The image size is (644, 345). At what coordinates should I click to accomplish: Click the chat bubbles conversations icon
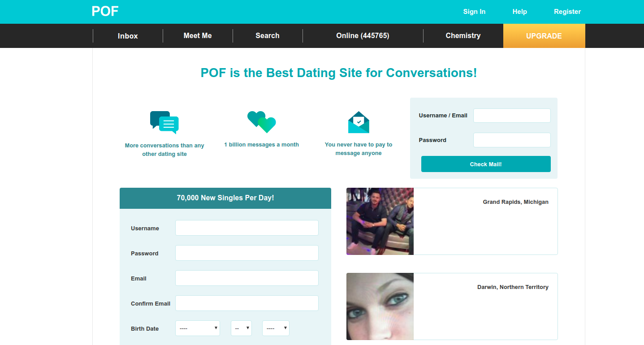click(164, 122)
